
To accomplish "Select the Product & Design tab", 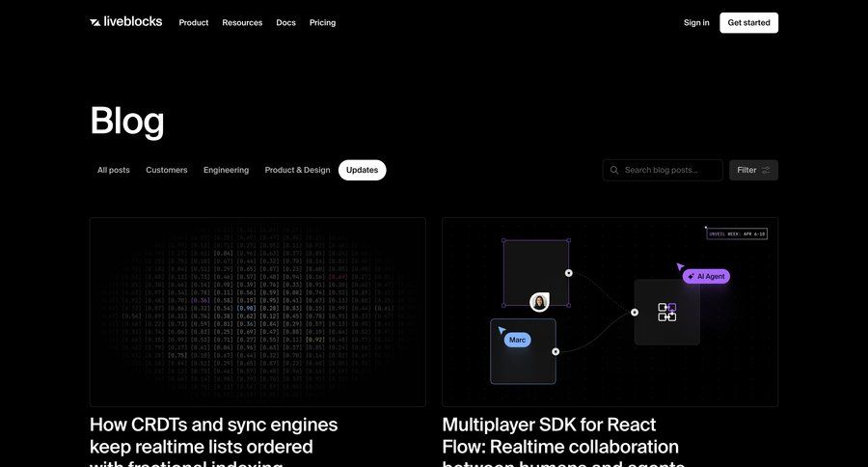I will tap(297, 170).
